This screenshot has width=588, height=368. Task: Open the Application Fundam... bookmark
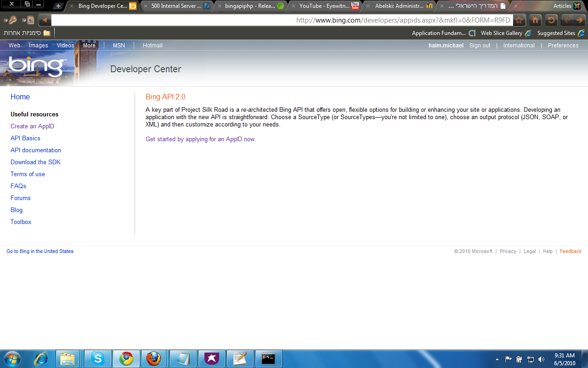(x=444, y=33)
